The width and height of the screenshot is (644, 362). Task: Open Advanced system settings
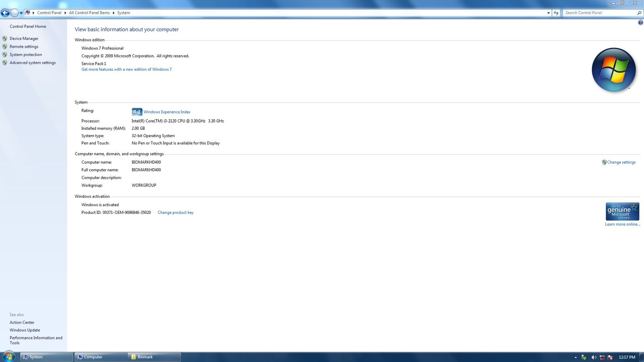tap(33, 63)
